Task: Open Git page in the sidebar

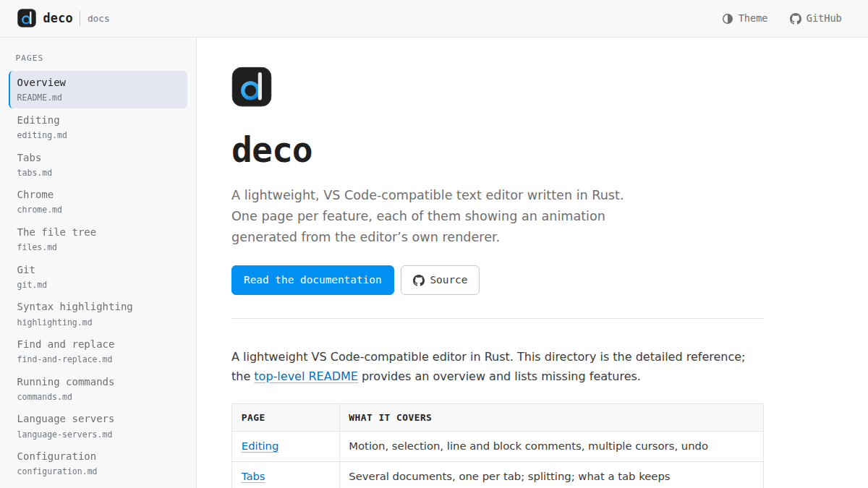Action: (x=98, y=276)
